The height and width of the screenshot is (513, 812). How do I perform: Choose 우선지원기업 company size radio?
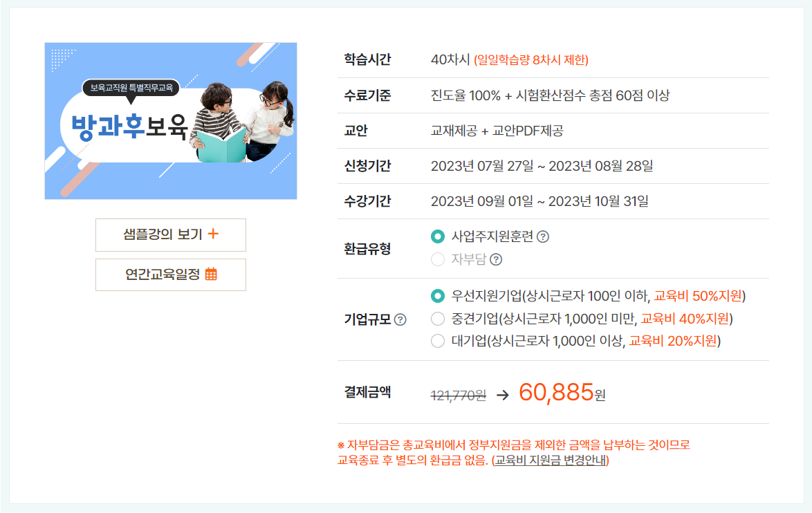438,296
